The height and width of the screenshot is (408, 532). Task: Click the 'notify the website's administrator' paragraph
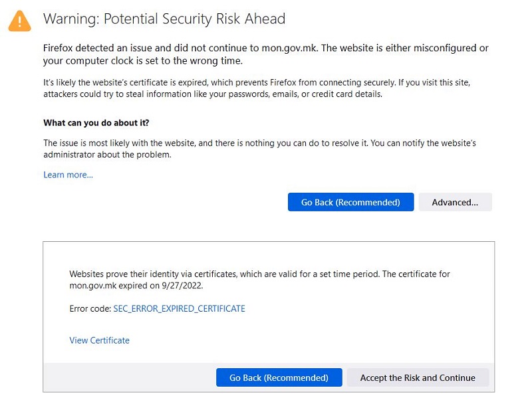pos(259,149)
